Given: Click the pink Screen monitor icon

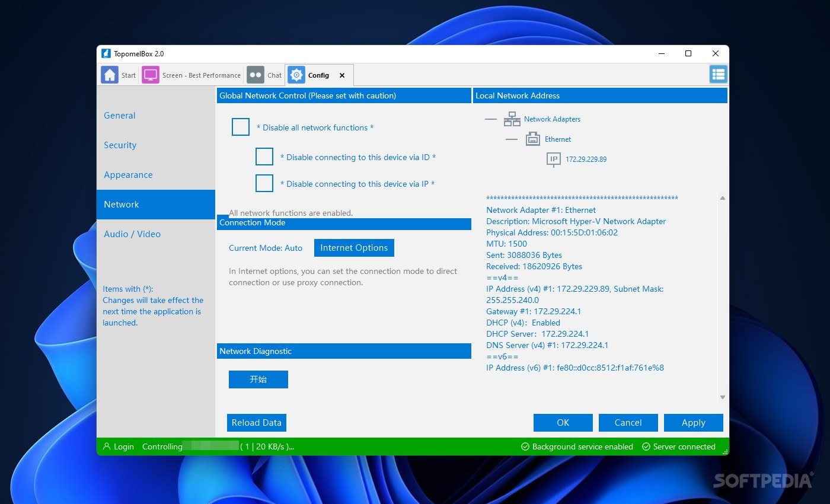Looking at the screenshot, I should click(x=151, y=75).
